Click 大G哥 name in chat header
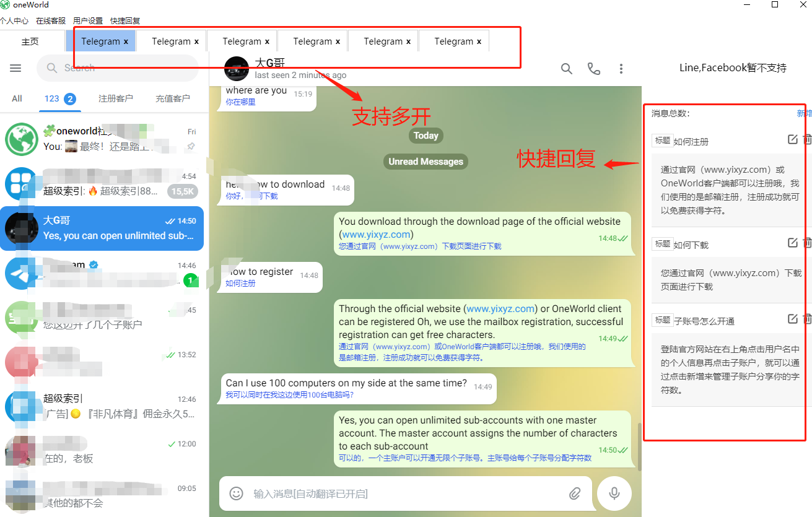812x517 pixels. point(270,63)
